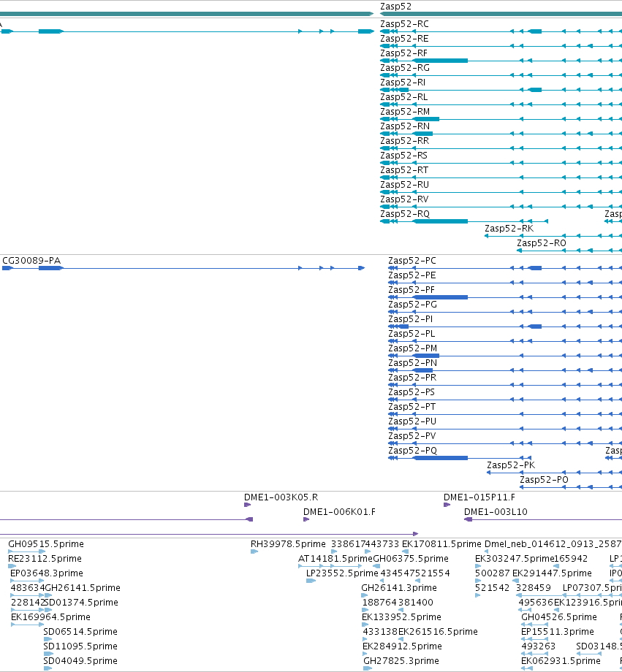Image resolution: width=622 pixels, height=672 pixels.
Task: Select the Zasp52-PK polypeptide
Action: coord(511,465)
